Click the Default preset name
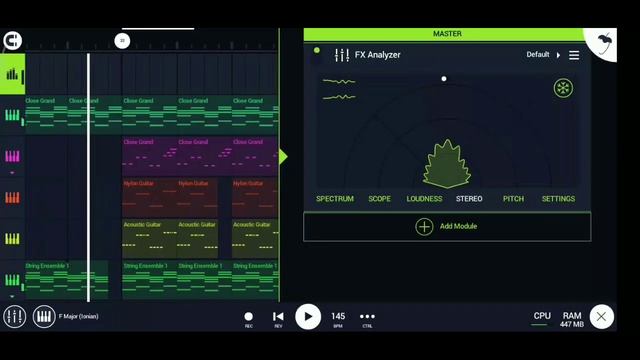The height and width of the screenshot is (360, 640). pyautogui.click(x=538, y=55)
